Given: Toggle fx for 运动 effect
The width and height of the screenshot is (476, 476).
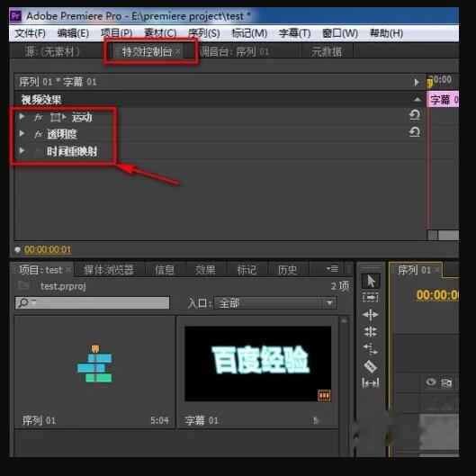Looking at the screenshot, I should (39, 117).
